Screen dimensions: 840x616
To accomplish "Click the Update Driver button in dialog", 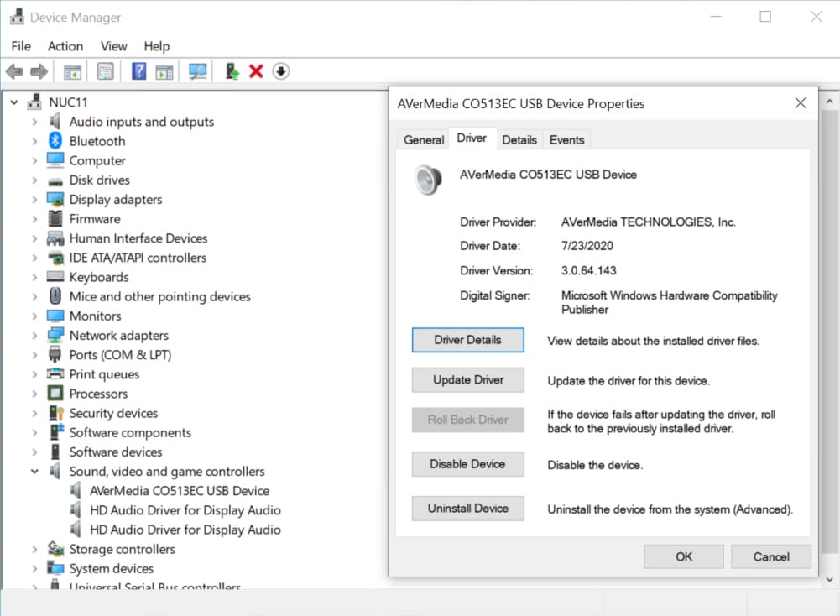I will (467, 380).
